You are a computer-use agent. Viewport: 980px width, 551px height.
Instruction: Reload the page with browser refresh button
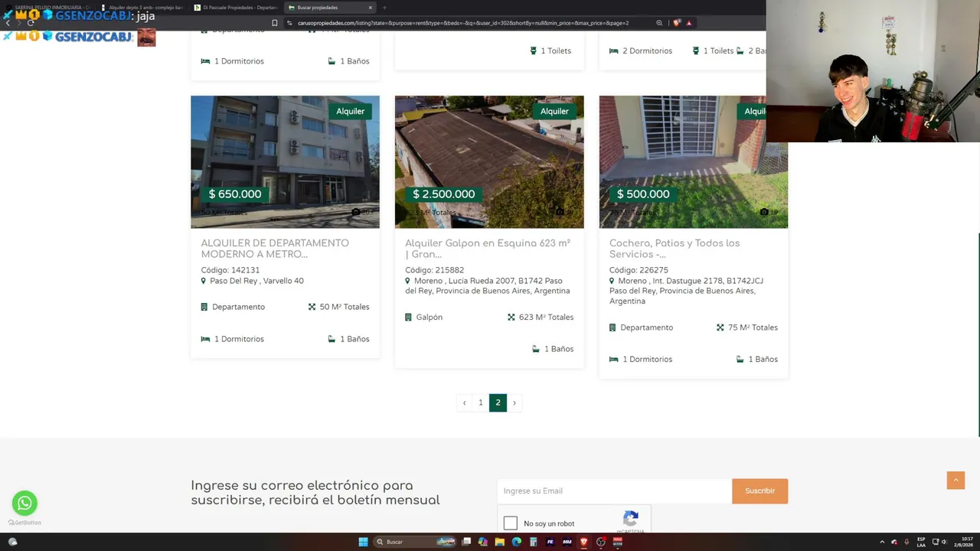[31, 23]
